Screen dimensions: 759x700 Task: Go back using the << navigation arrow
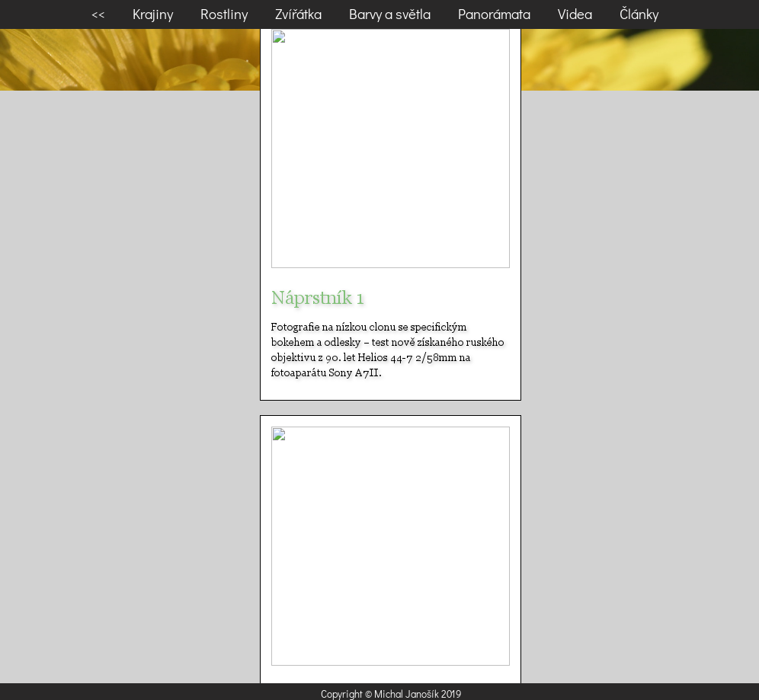98,14
